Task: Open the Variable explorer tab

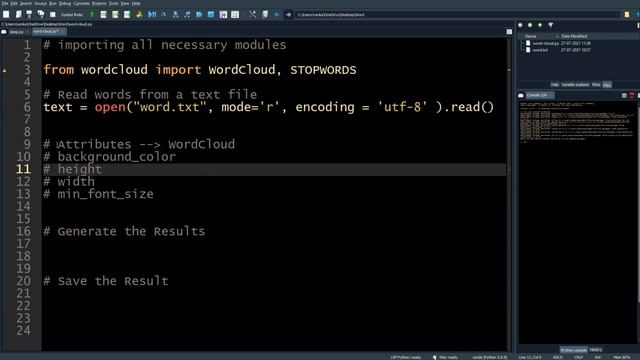Action: [575, 84]
